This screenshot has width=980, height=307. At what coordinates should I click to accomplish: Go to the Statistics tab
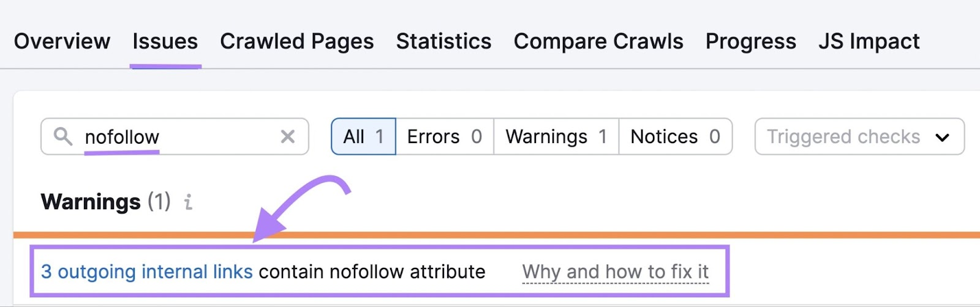coord(443,42)
